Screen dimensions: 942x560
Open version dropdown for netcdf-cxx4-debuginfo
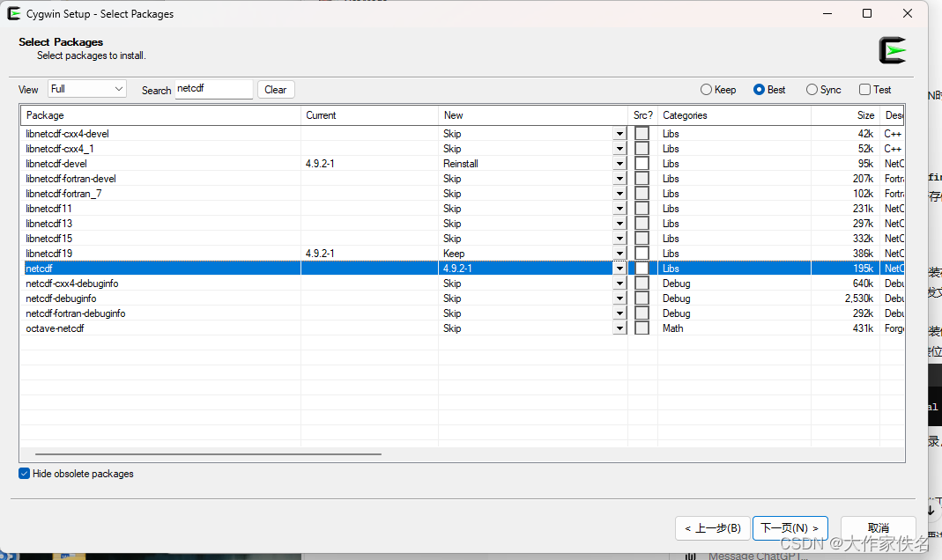(619, 284)
